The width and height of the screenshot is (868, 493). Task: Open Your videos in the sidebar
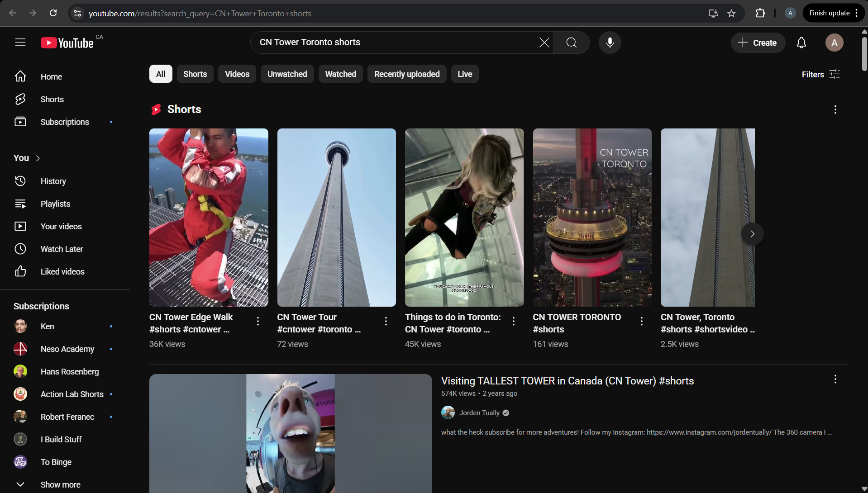coord(68,226)
